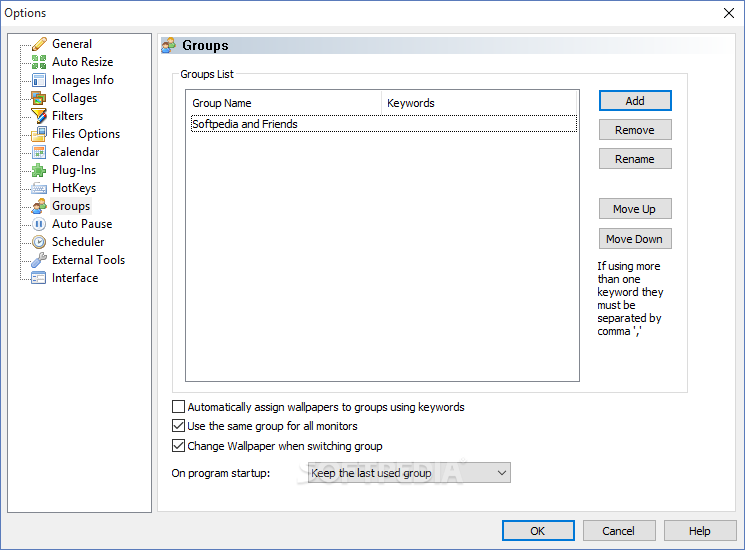Click the Files Options icon
Viewport: 745px width, 550px height.
[x=39, y=134]
